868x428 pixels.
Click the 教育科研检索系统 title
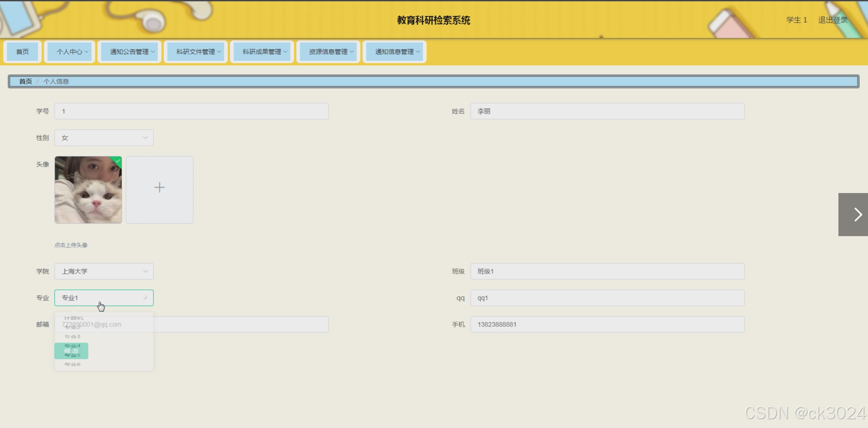(433, 20)
